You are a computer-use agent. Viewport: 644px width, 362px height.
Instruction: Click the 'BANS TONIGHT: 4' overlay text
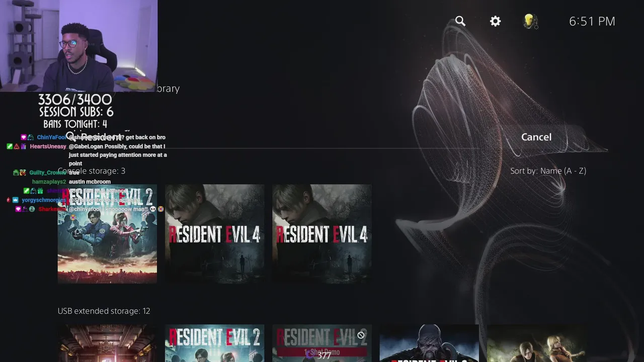coord(75,124)
